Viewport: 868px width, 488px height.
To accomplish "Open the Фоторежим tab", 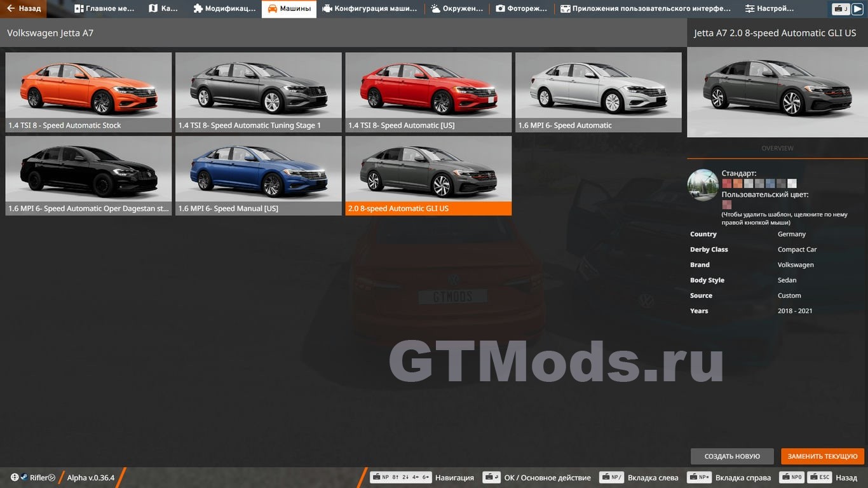I will pyautogui.click(x=522, y=9).
